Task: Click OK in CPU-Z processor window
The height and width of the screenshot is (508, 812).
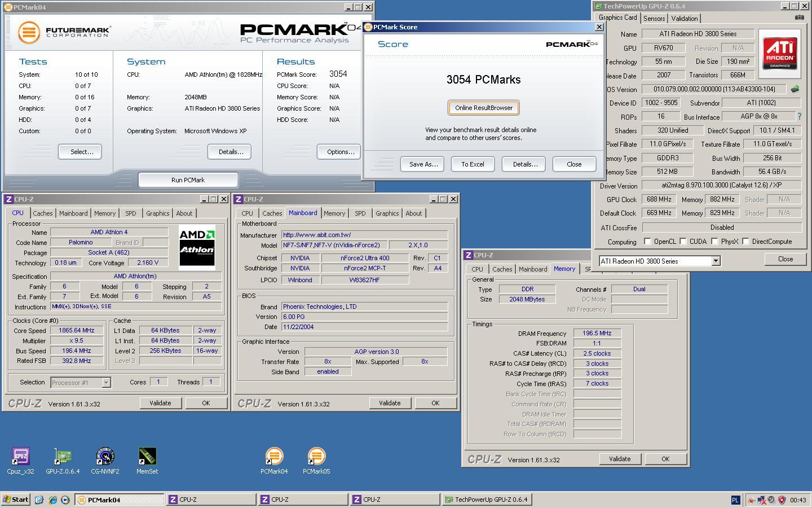Action: click(x=206, y=403)
